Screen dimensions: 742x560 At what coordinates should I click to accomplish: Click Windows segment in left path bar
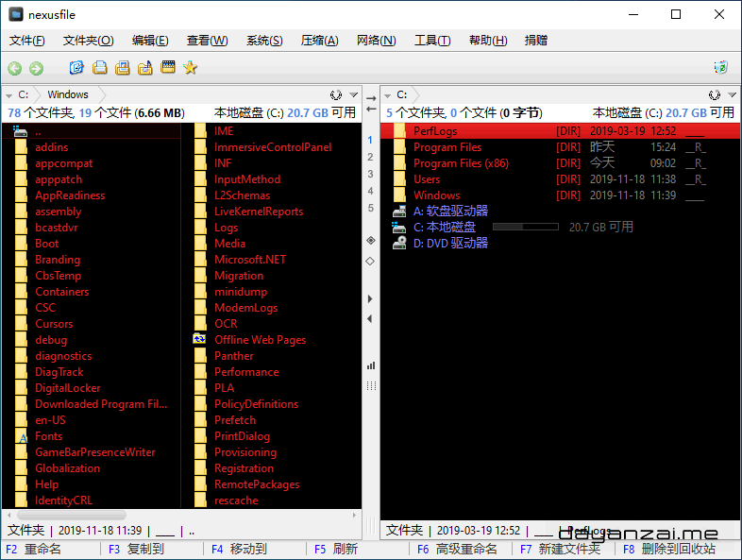(x=68, y=94)
